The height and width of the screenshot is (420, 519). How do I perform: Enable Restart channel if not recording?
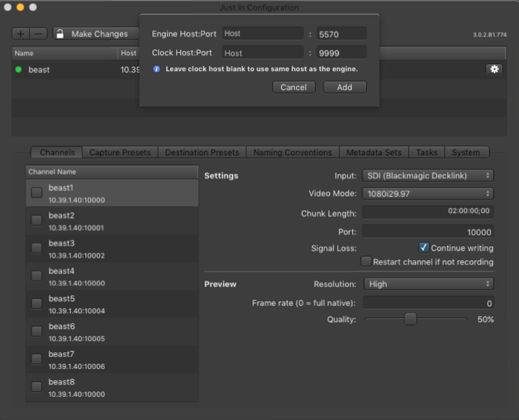click(x=366, y=262)
